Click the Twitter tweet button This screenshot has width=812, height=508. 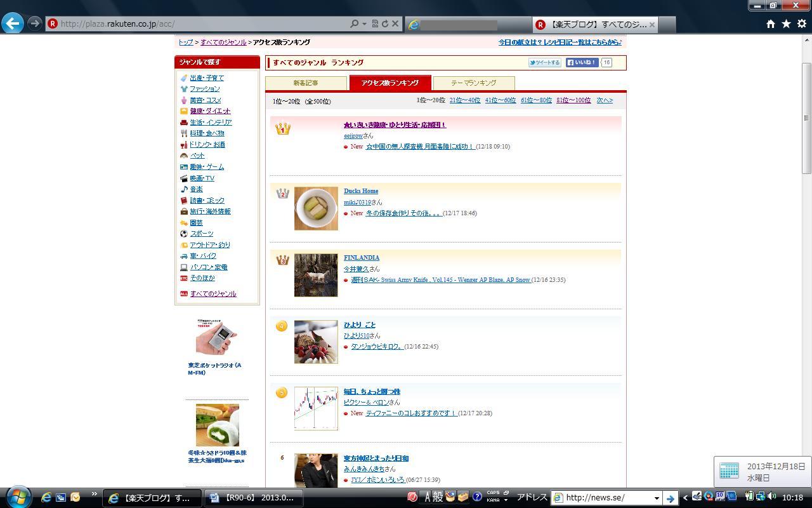[545, 62]
